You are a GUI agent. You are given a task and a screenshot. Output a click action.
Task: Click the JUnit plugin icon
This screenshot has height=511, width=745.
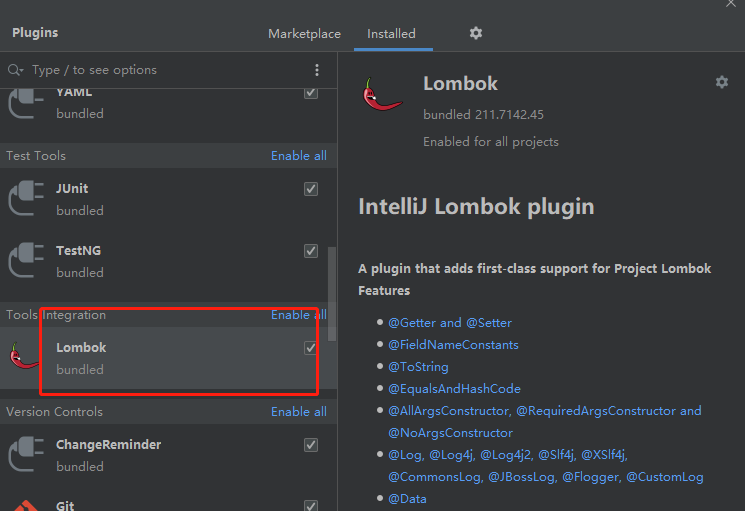(26, 198)
